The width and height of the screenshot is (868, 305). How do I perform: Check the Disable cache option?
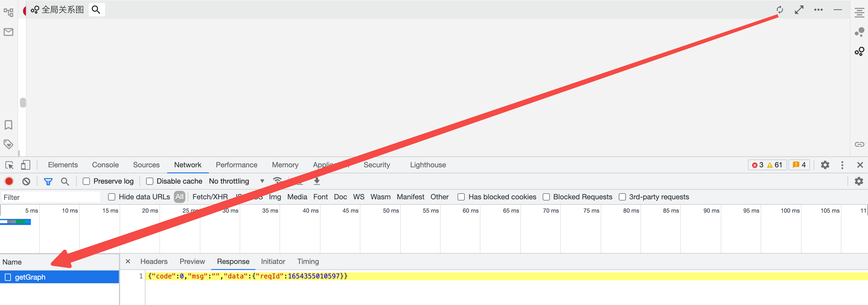pos(150,181)
